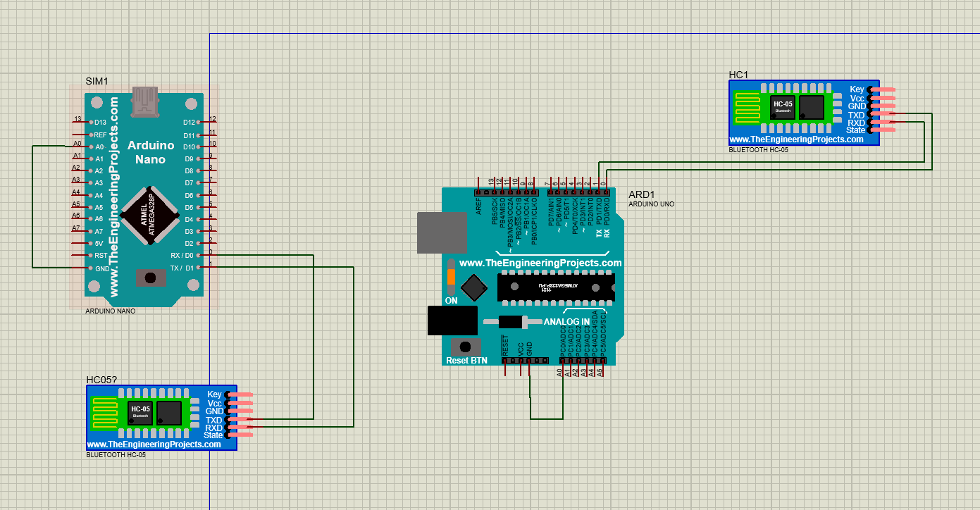Click the HC05? component label
This screenshot has height=510, width=980.
tap(101, 380)
